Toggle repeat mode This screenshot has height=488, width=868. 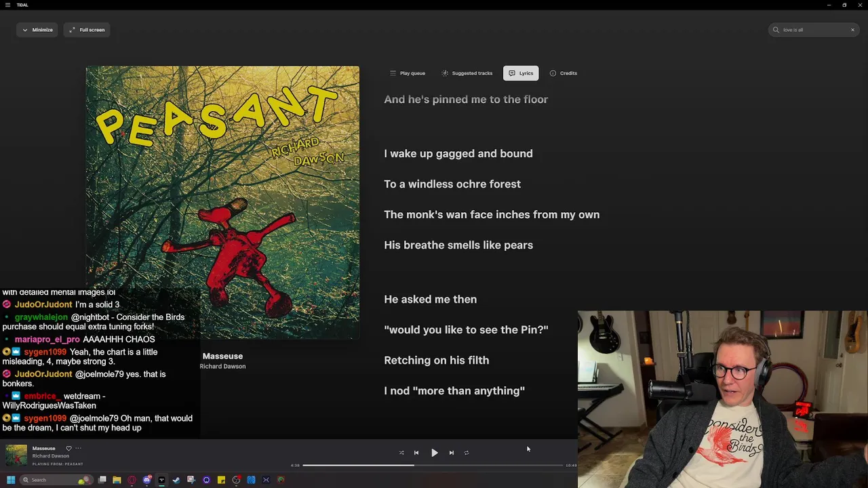(467, 453)
